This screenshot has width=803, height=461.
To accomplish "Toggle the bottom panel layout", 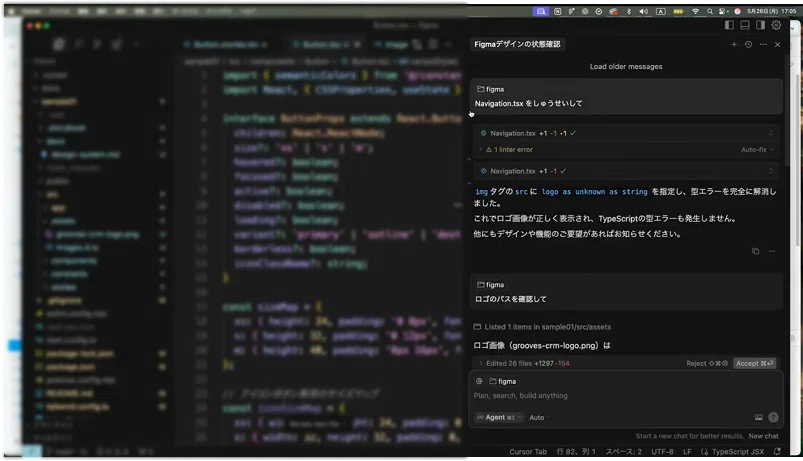I will [745, 25].
